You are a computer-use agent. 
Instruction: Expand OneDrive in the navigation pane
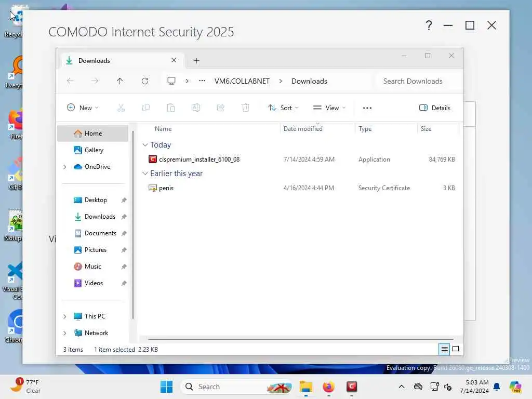(x=65, y=167)
